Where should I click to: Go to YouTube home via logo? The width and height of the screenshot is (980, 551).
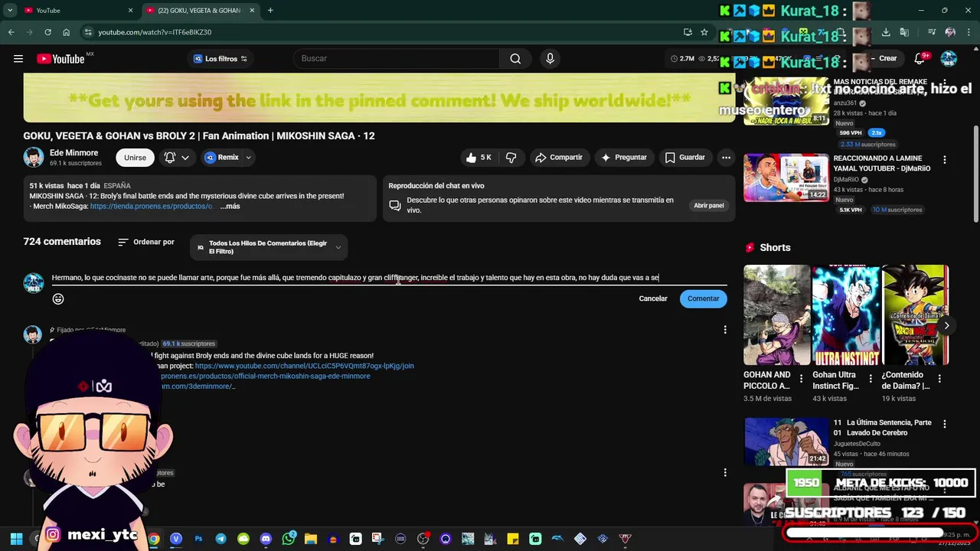[61, 59]
